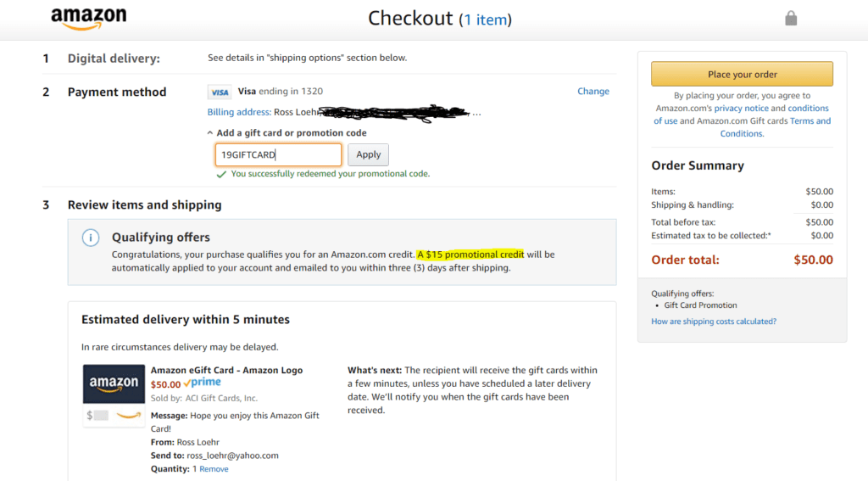
Task: Click the Visa card icon
Action: pyautogui.click(x=220, y=92)
